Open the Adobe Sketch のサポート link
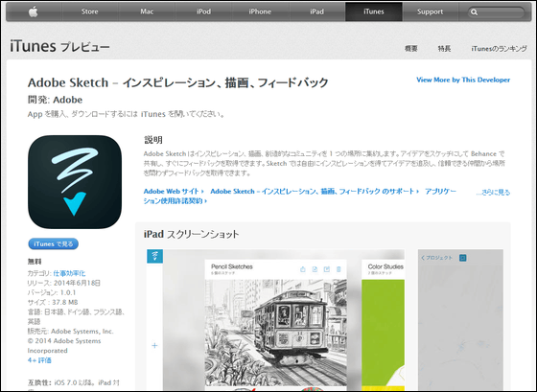This screenshot has width=537, height=392. (x=315, y=191)
